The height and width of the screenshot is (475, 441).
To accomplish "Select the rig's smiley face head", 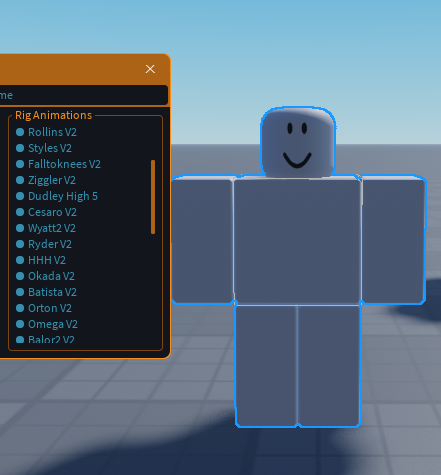I will click(x=298, y=142).
